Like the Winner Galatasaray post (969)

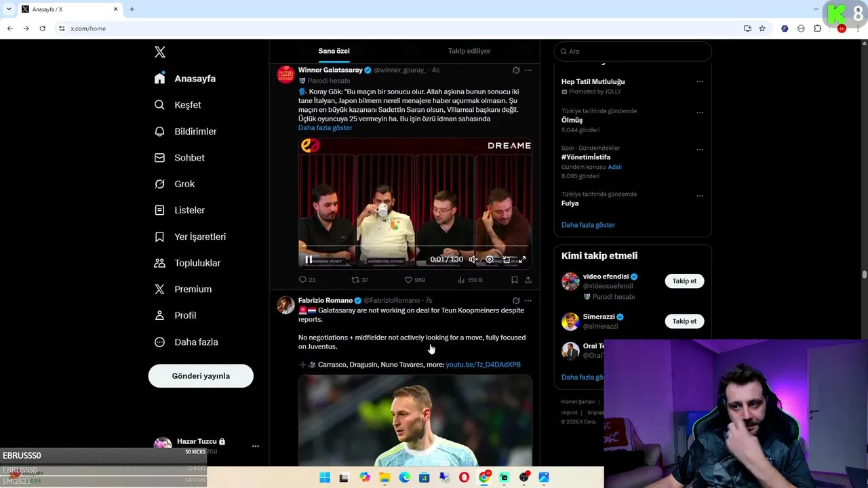[x=414, y=280]
